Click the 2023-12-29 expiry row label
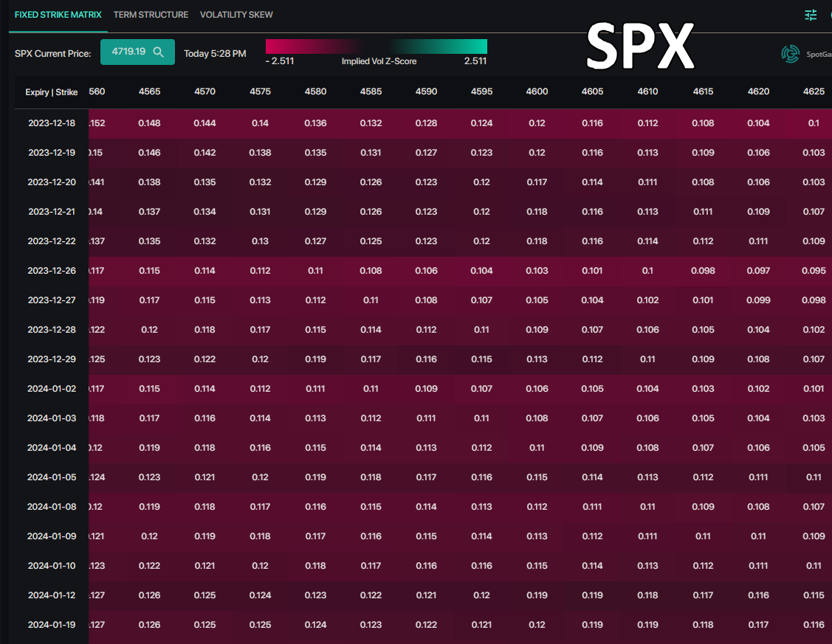This screenshot has width=832, height=644. (x=52, y=359)
